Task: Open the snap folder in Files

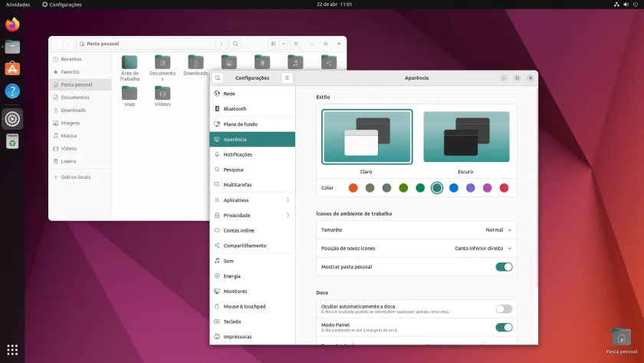Action: tap(130, 96)
